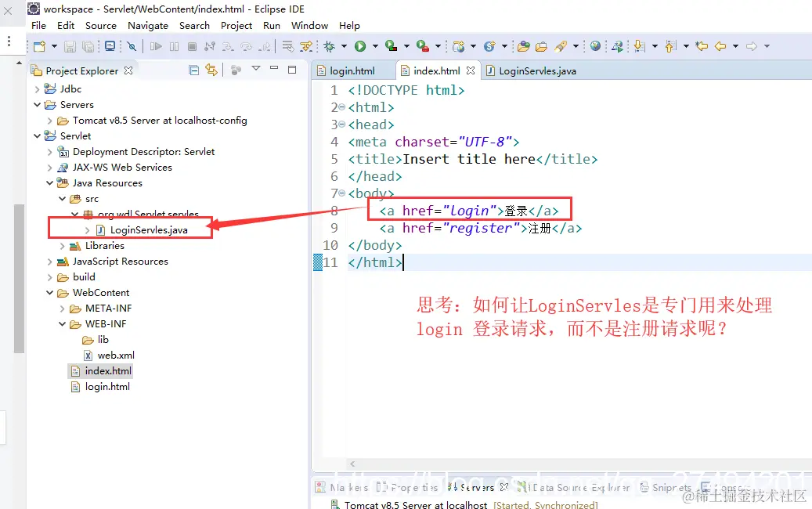The height and width of the screenshot is (509, 812).
Task: Go to Last Edit Location icon
Action: click(x=702, y=47)
